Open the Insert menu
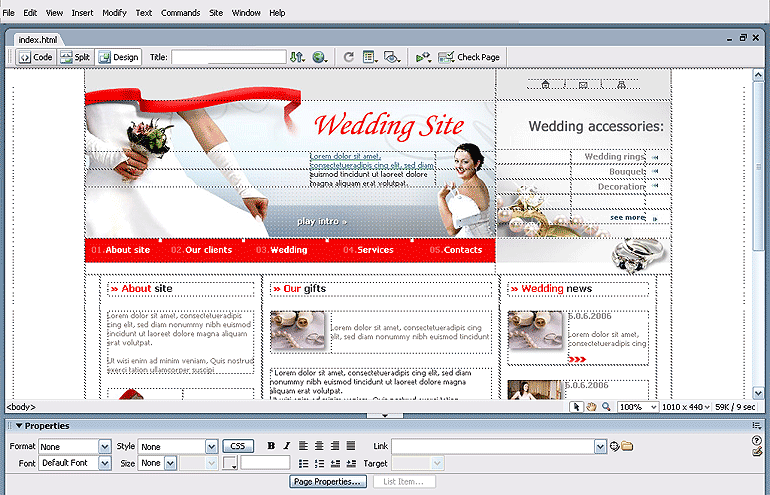The height and width of the screenshot is (495, 770). pyautogui.click(x=82, y=13)
